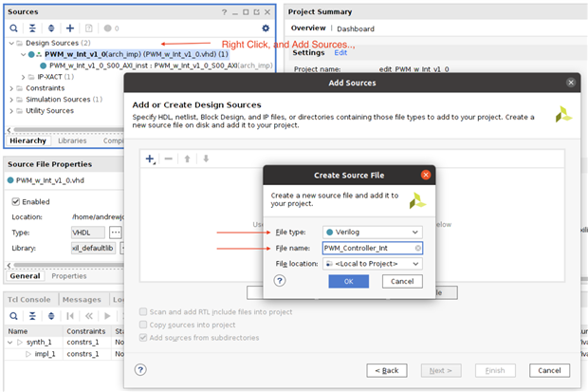Close the Create Source File dialog
588x392 pixels.
426,175
